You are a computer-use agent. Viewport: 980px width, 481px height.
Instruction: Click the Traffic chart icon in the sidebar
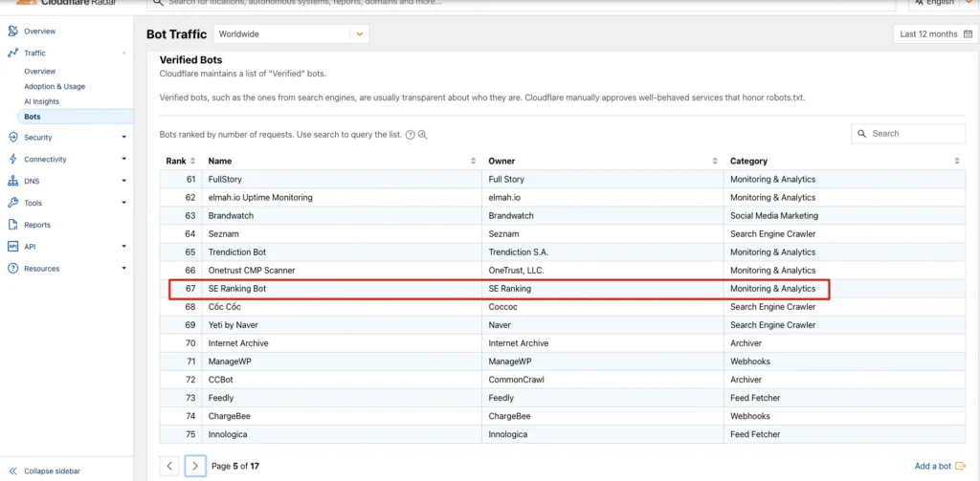[12, 54]
